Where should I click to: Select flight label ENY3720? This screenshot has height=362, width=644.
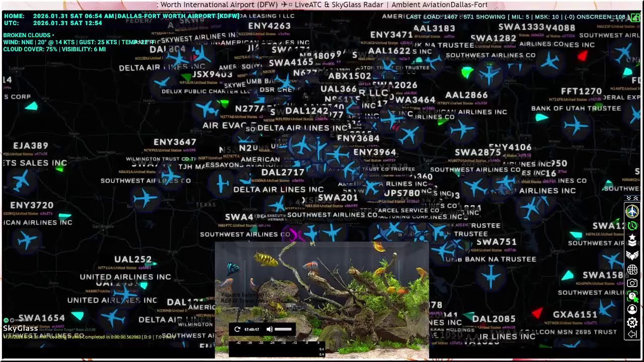[x=32, y=205]
